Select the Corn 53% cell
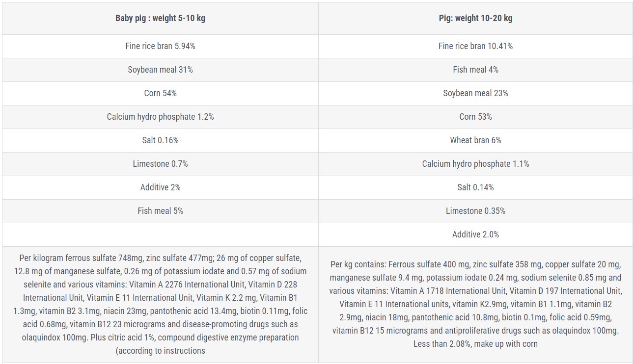633x364 pixels. (x=475, y=117)
